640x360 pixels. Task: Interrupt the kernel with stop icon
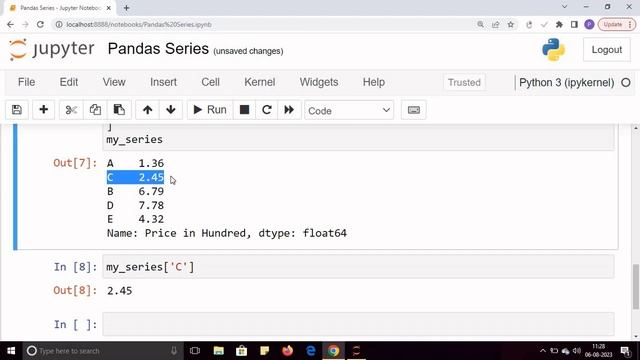(x=244, y=110)
